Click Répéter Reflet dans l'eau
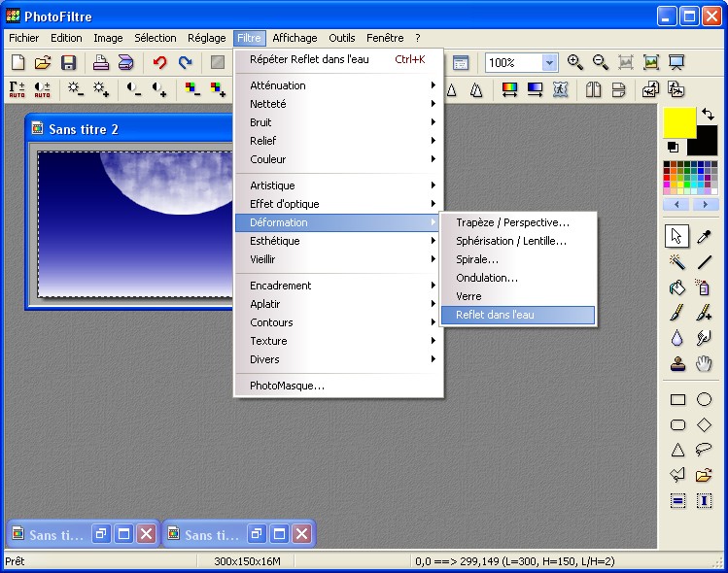 point(339,59)
